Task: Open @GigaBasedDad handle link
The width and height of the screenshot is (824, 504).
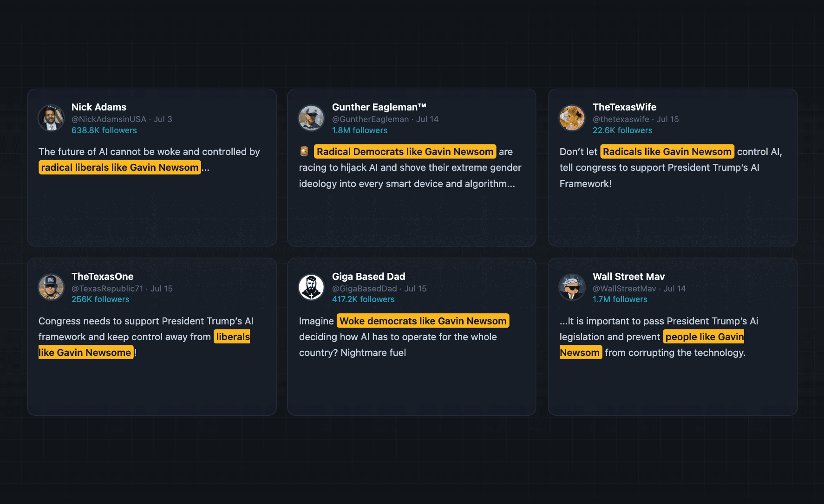Action: coord(365,289)
